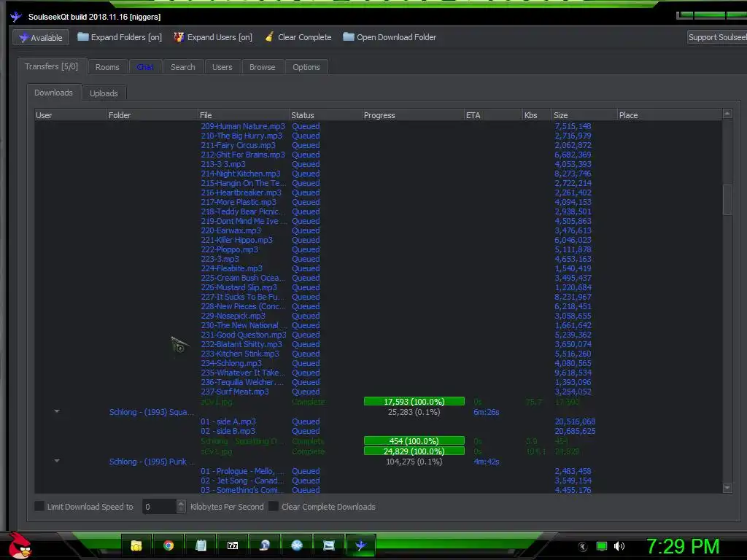
Task: Toggle Expand Users [on]
Action: click(x=213, y=37)
